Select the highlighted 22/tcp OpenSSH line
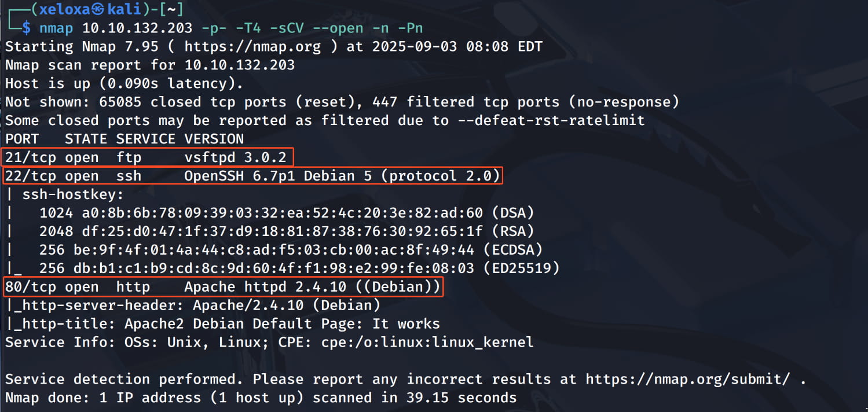This screenshot has height=412, width=868. point(252,175)
